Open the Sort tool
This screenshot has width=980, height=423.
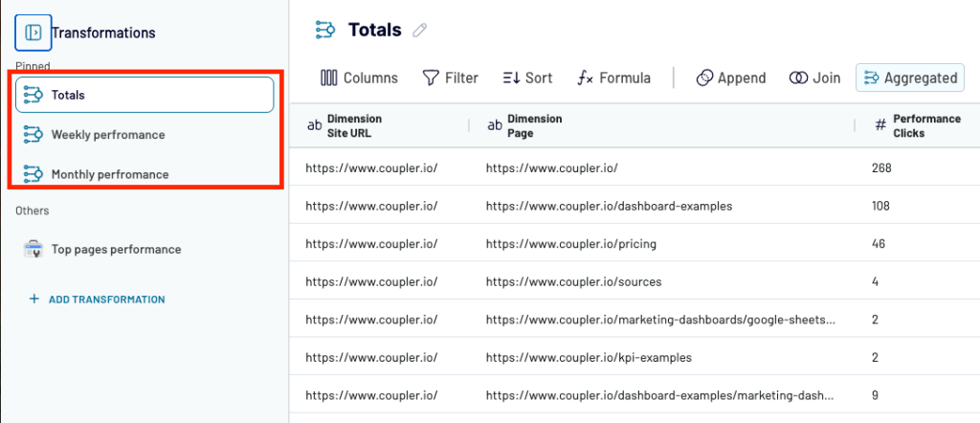coord(527,78)
